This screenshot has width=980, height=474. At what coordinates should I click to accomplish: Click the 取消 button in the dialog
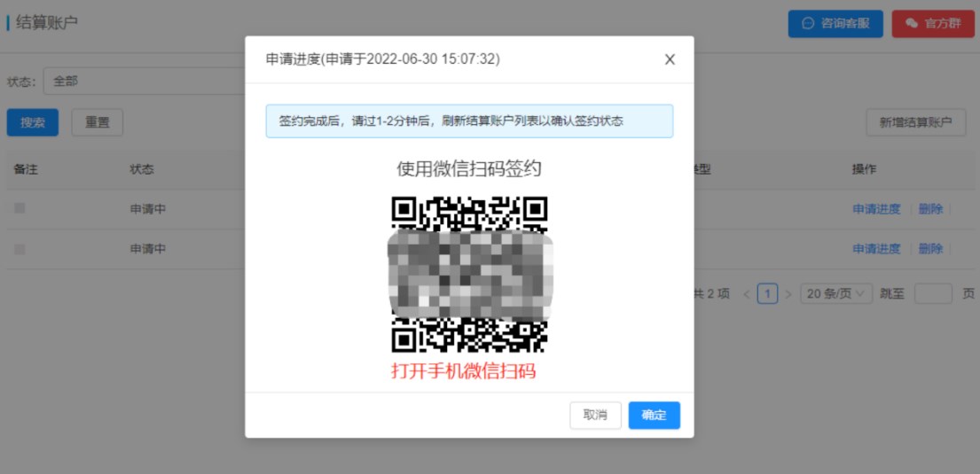pyautogui.click(x=595, y=416)
